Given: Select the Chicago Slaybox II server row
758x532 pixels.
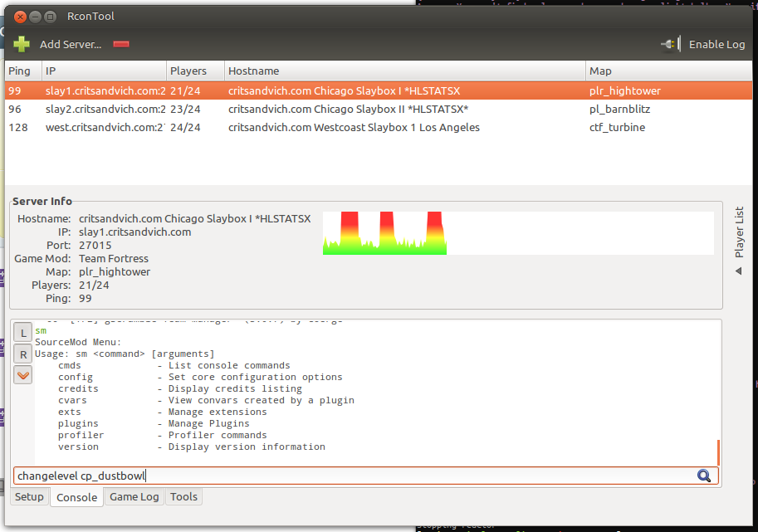Looking at the screenshot, I should point(379,110).
